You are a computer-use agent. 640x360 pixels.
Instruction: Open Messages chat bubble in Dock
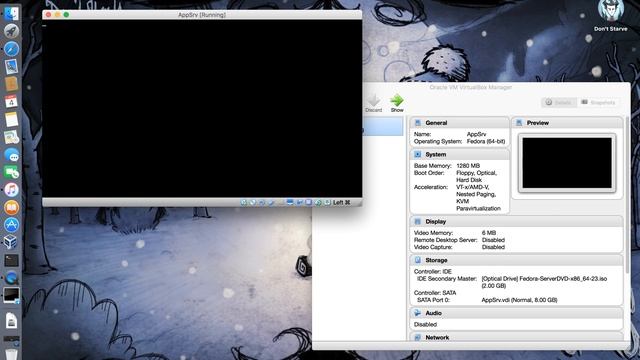[x=11, y=155]
